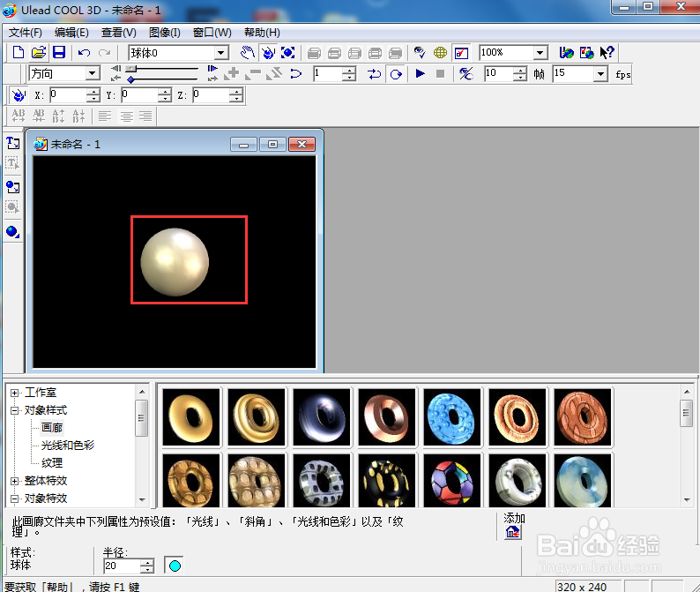The height and width of the screenshot is (592, 700).
Task: Open the globe icon in toolbar
Action: coord(440,53)
